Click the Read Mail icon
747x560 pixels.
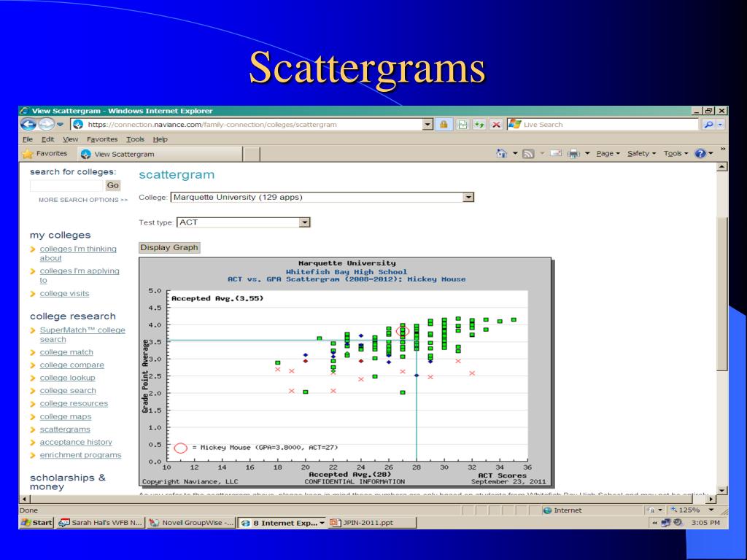[556, 153]
